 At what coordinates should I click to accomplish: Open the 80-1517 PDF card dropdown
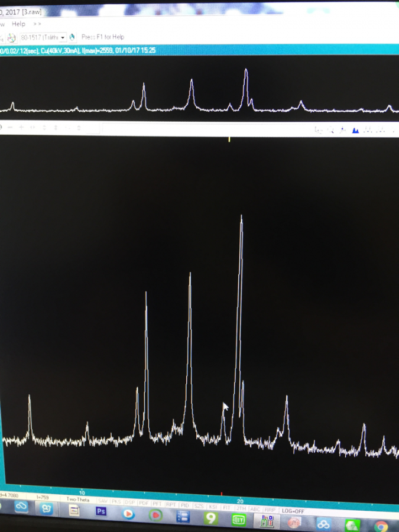(x=63, y=37)
